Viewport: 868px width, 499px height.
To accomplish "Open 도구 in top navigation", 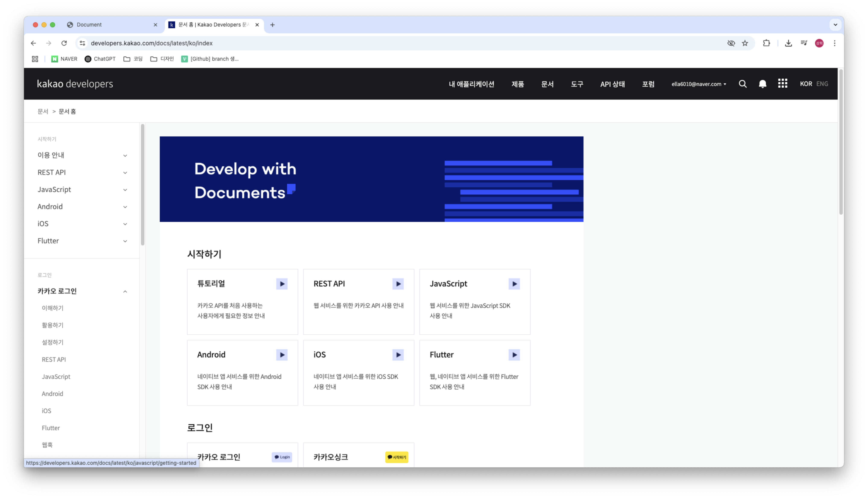I will 577,84.
